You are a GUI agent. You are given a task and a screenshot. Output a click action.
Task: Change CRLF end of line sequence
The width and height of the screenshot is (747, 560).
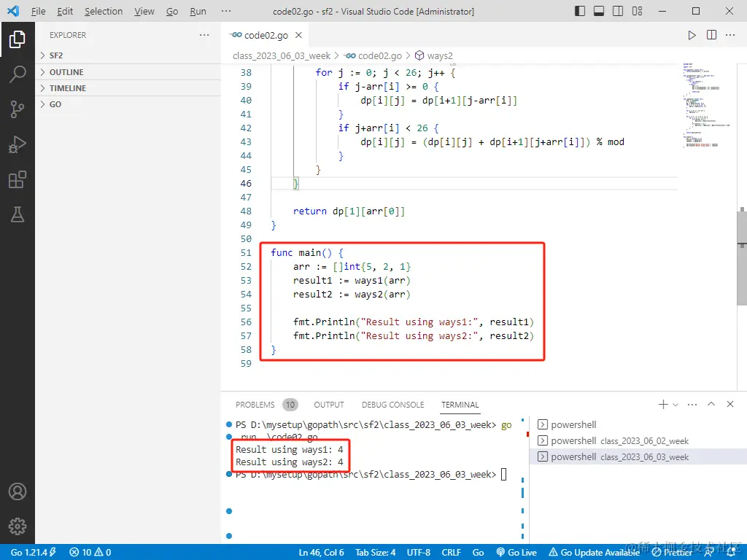(x=451, y=553)
